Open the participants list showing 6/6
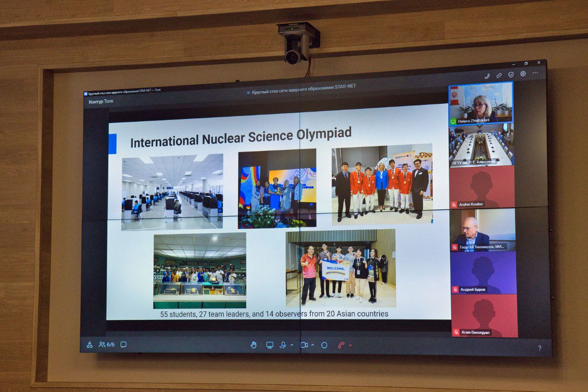Image resolution: width=588 pixels, height=392 pixels. [x=107, y=344]
